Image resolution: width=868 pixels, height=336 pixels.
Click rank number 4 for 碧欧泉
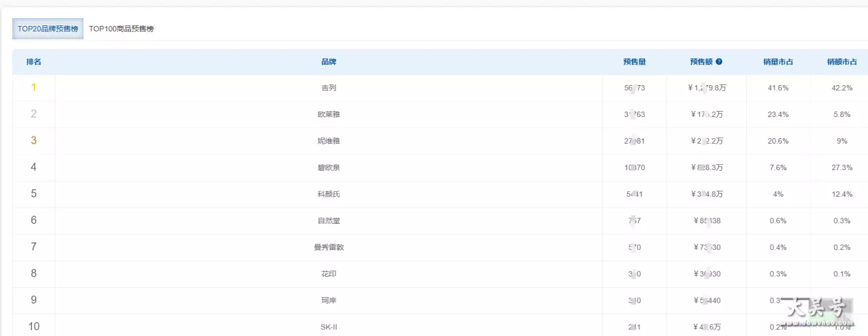point(34,167)
